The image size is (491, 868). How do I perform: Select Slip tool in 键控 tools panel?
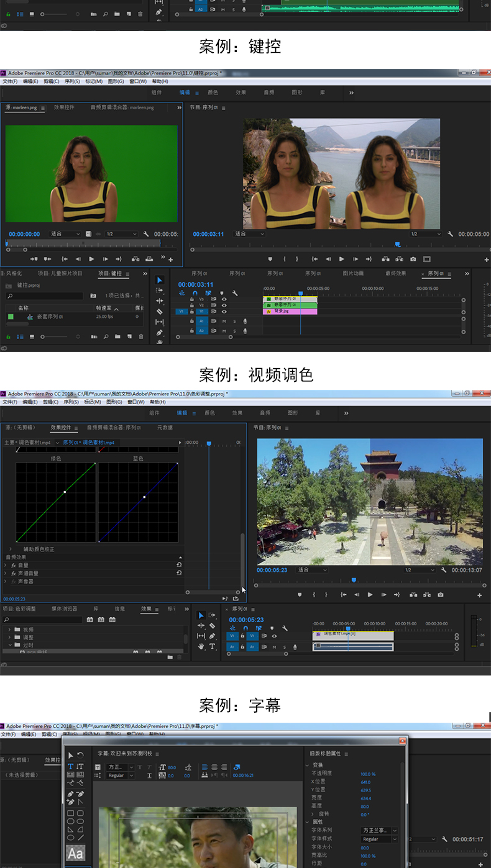(159, 322)
